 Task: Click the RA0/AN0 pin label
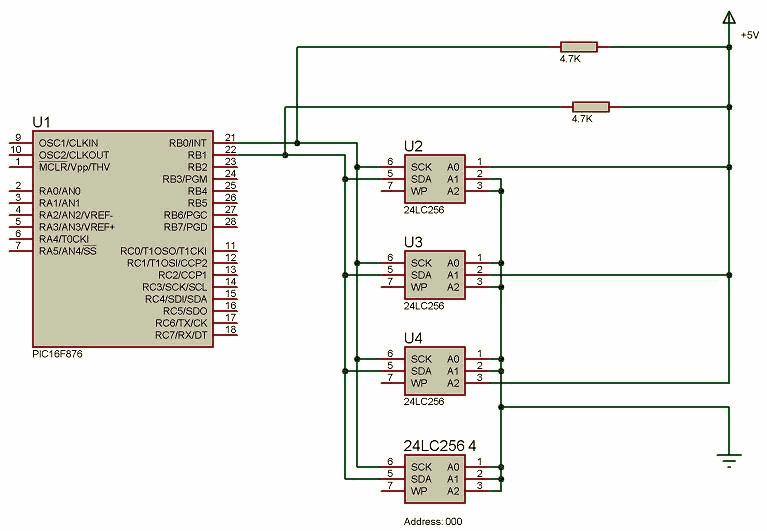pos(60,191)
